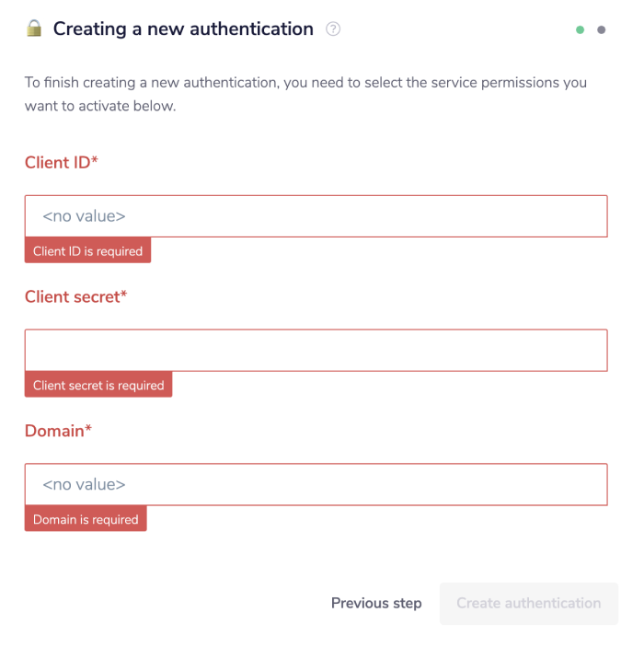The height and width of the screenshot is (647, 644).
Task: Click the "Domain is required" error badge
Action: coord(86,520)
